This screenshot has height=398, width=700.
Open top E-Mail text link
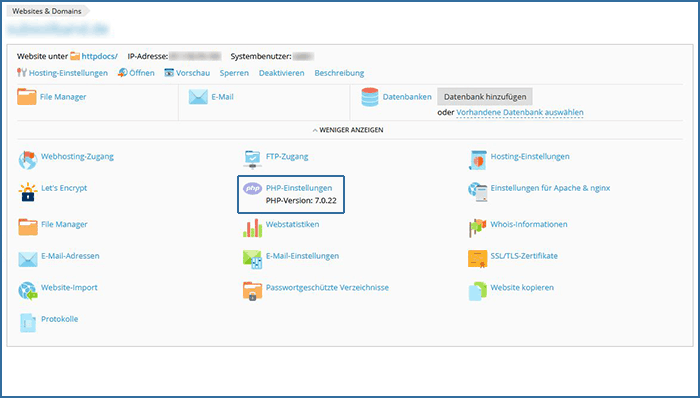click(222, 97)
